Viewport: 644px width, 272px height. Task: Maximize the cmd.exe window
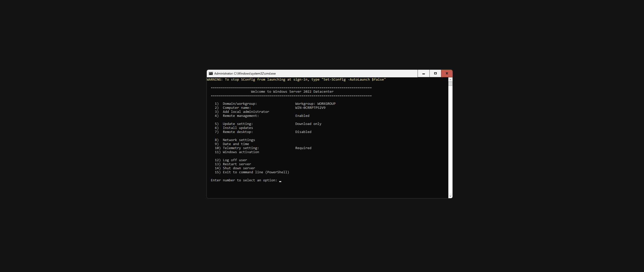click(435, 74)
